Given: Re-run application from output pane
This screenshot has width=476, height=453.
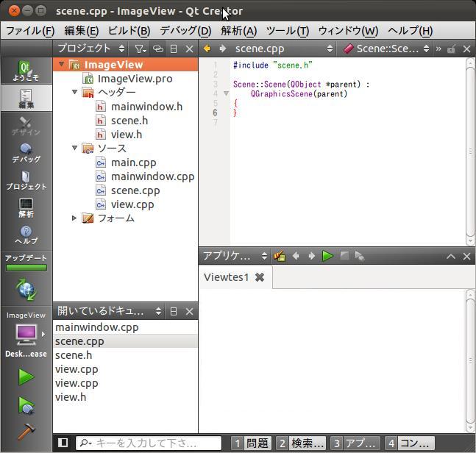Looking at the screenshot, I should coord(327,256).
